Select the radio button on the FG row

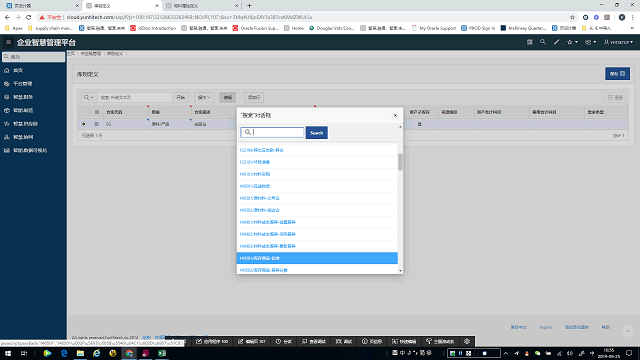click(84, 124)
